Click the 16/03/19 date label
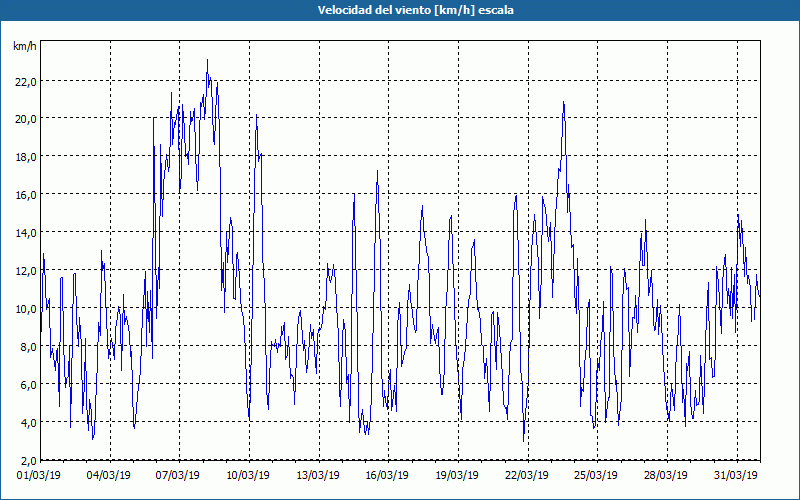This screenshot has height=500, width=800. (387, 475)
